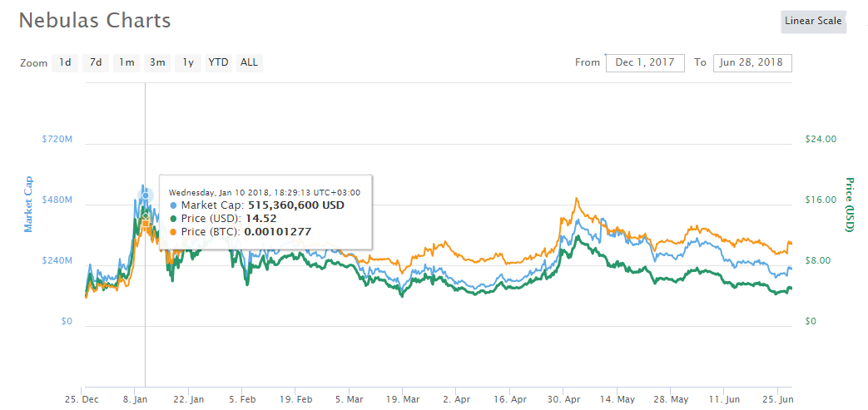Click the $240M axis label
The image size is (868, 410).
coord(57,260)
